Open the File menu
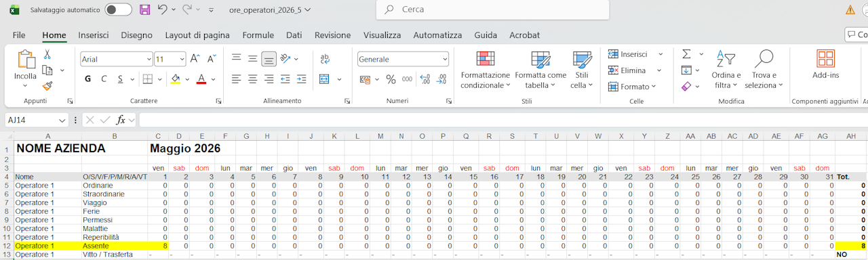868x260 pixels. click(19, 35)
